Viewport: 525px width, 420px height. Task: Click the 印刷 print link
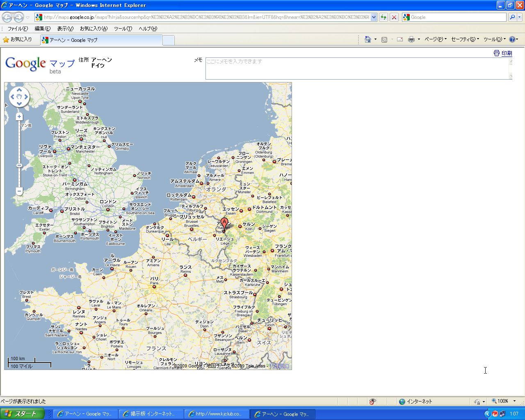[507, 53]
